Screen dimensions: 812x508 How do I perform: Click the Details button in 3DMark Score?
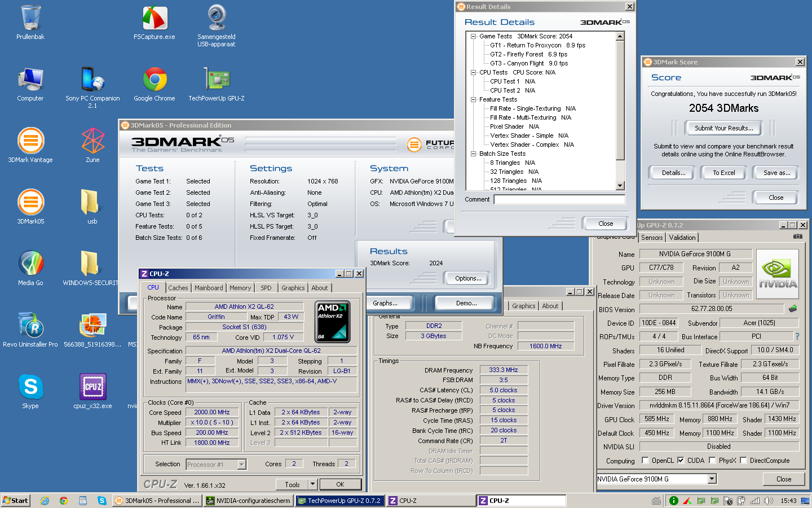click(674, 173)
